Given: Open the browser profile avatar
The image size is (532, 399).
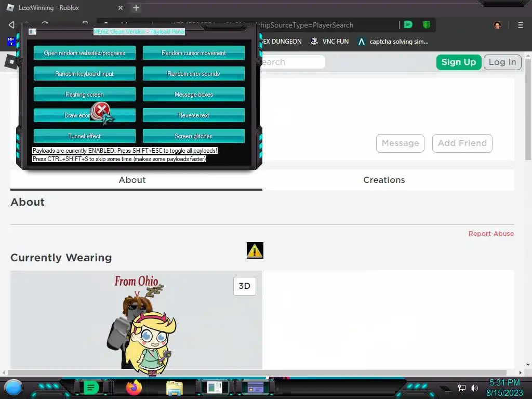Looking at the screenshot, I should [497, 25].
